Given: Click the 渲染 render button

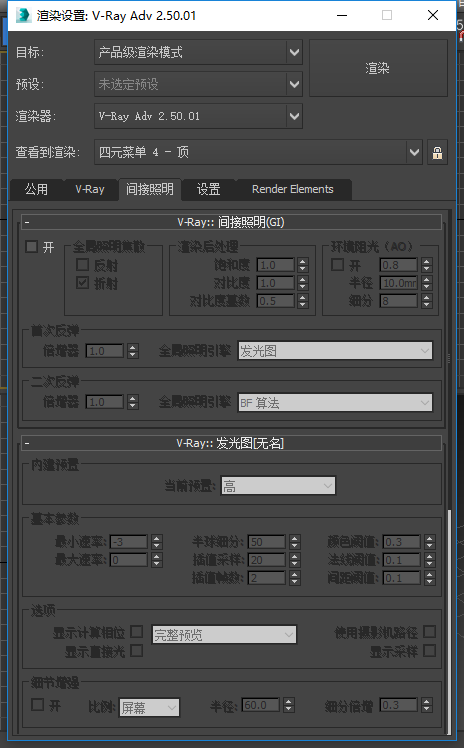Looking at the screenshot, I should click(x=378, y=68).
